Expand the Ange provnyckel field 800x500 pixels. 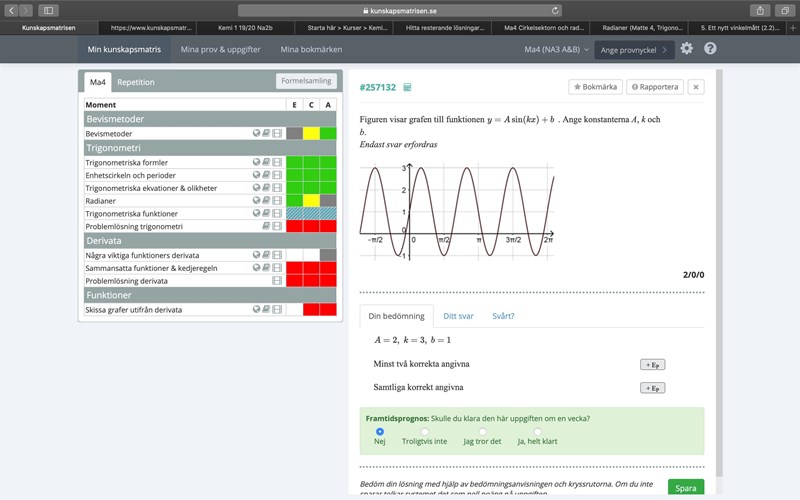633,49
